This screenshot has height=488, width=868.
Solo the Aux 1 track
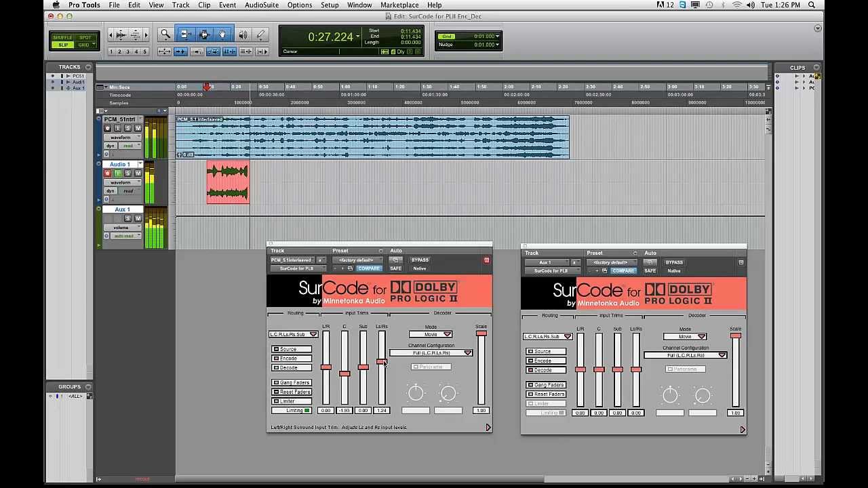[127, 218]
